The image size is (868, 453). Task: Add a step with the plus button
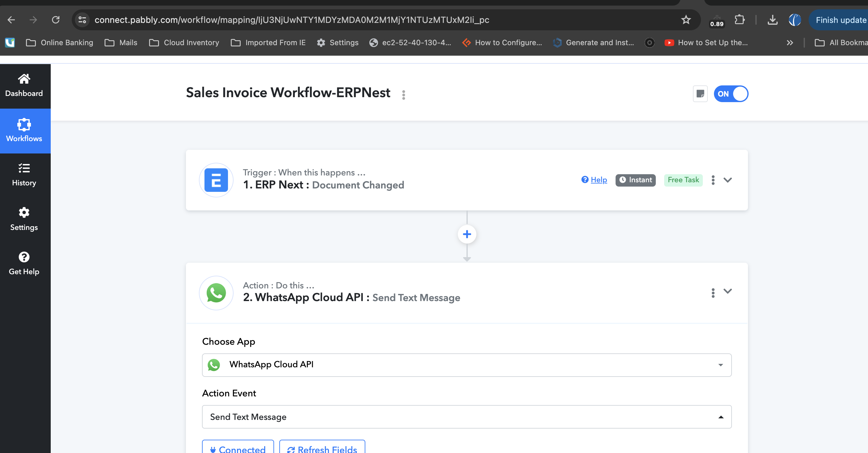pos(467,234)
